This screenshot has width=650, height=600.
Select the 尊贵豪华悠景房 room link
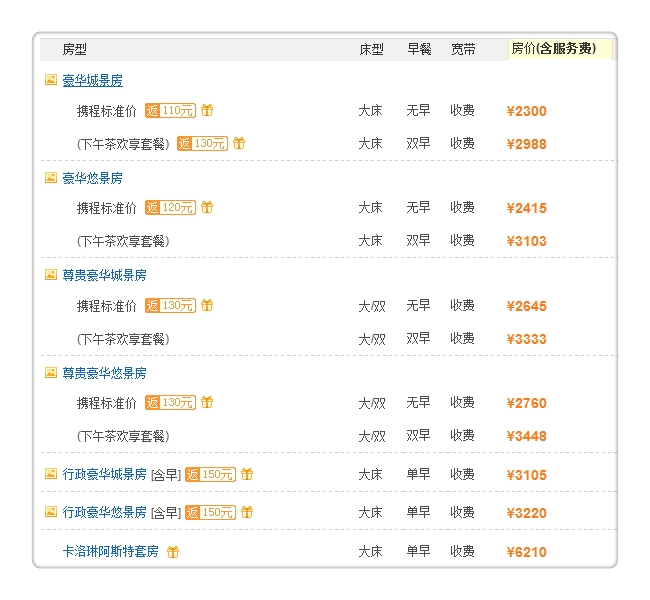[104, 374]
